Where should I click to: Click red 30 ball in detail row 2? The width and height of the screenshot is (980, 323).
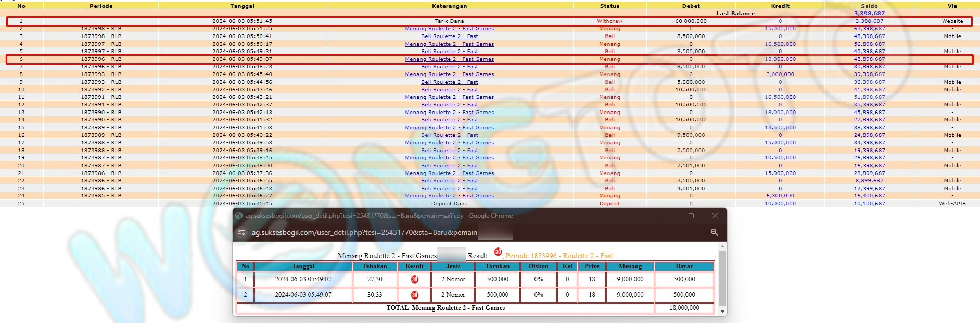coord(414,295)
